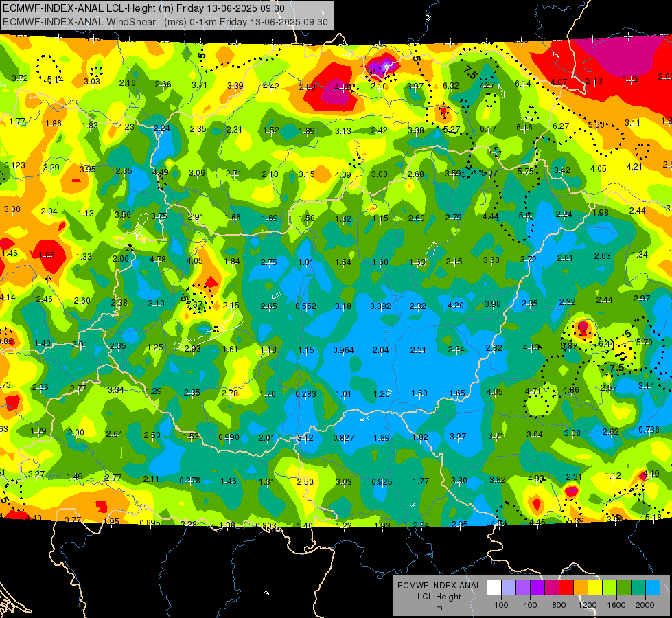Viewport: 672px width, 618px height.
Task: Click the wind shear value 4.49
Action: coord(161,172)
